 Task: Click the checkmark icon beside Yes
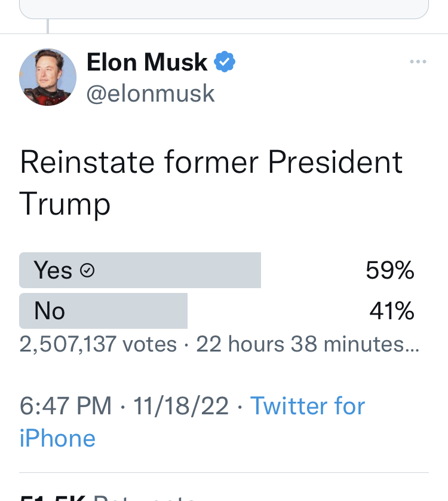click(x=87, y=271)
